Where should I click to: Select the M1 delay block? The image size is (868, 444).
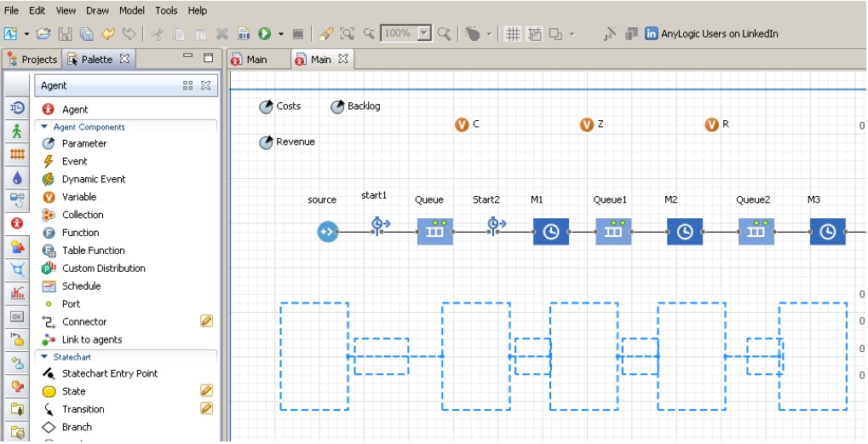(550, 231)
